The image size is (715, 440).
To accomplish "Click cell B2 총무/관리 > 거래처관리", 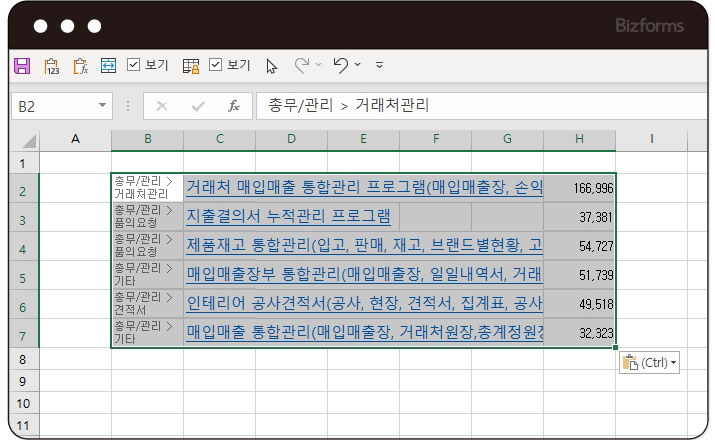I will pyautogui.click(x=147, y=188).
